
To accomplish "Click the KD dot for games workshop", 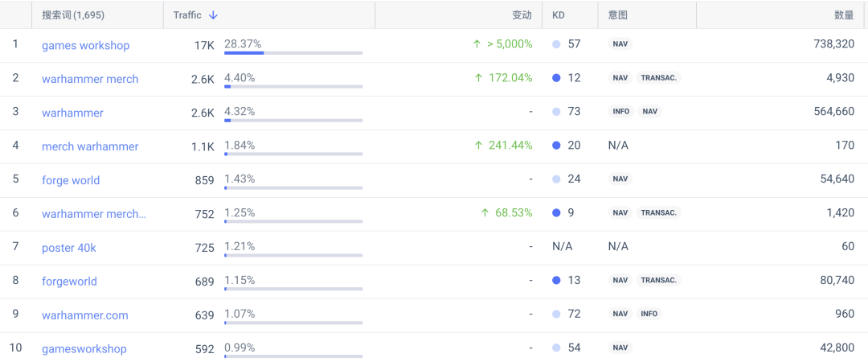I will pos(556,44).
